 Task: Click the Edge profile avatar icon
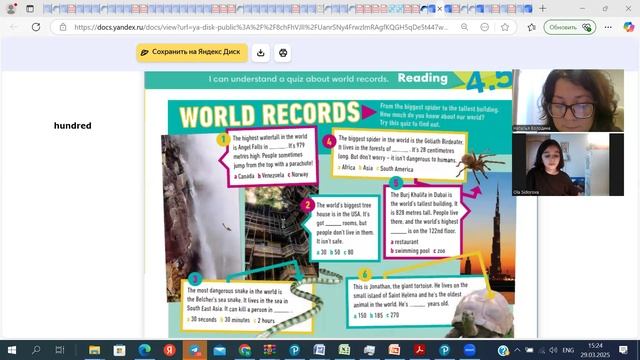(11, 8)
